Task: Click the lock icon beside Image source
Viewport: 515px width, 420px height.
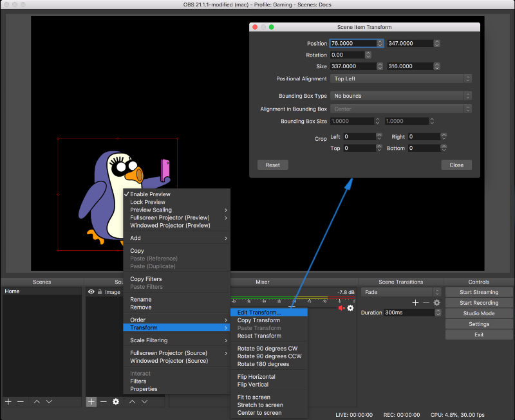Action: click(100, 291)
